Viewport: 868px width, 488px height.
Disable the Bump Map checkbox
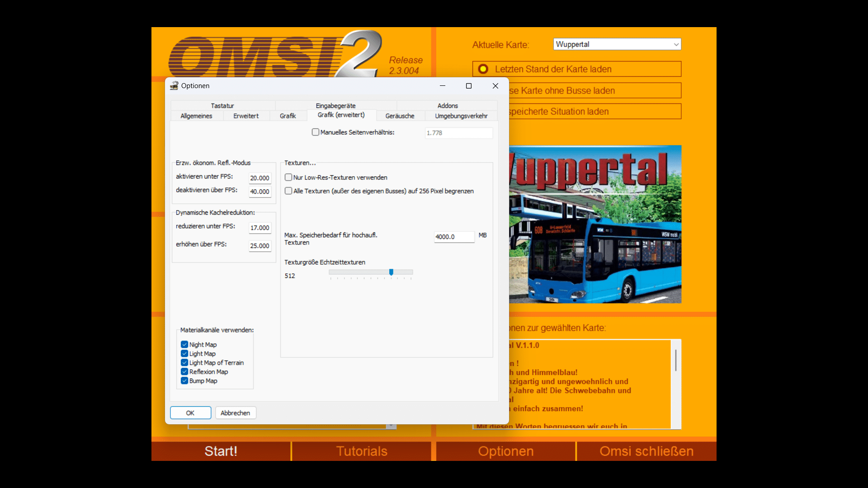click(x=184, y=381)
